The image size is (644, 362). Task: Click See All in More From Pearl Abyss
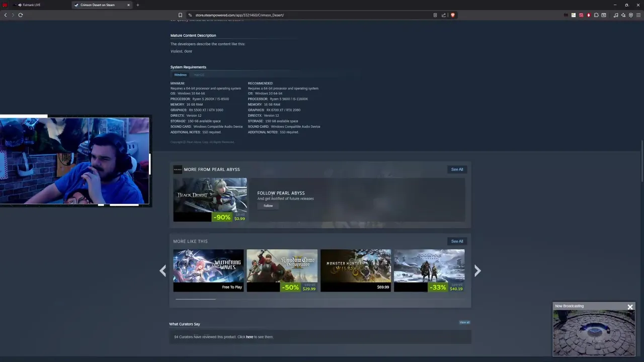(457, 169)
